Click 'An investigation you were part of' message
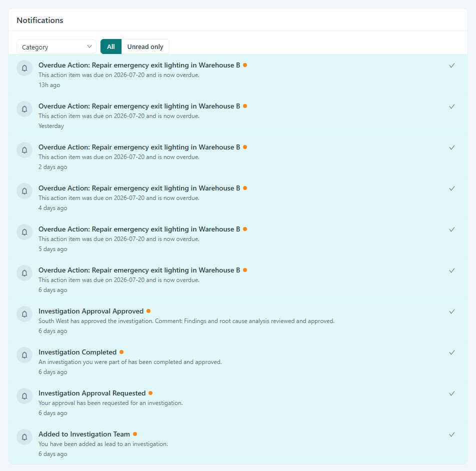 [130, 361]
